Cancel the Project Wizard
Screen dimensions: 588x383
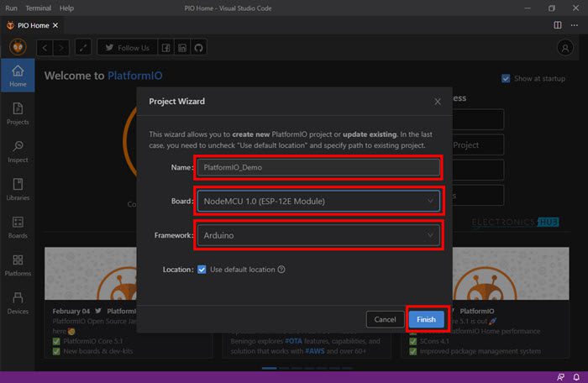click(x=385, y=319)
